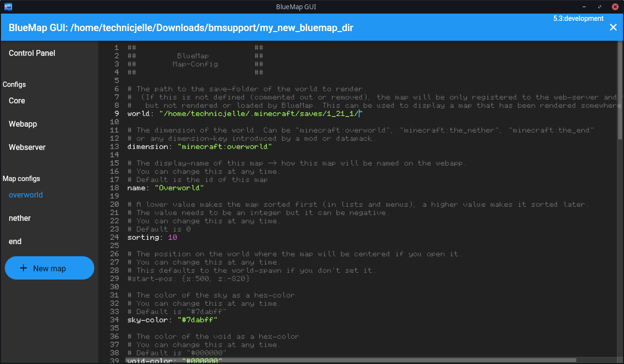
Task: Click the "minecraft:overworld" dimension value
Action: 225,147
